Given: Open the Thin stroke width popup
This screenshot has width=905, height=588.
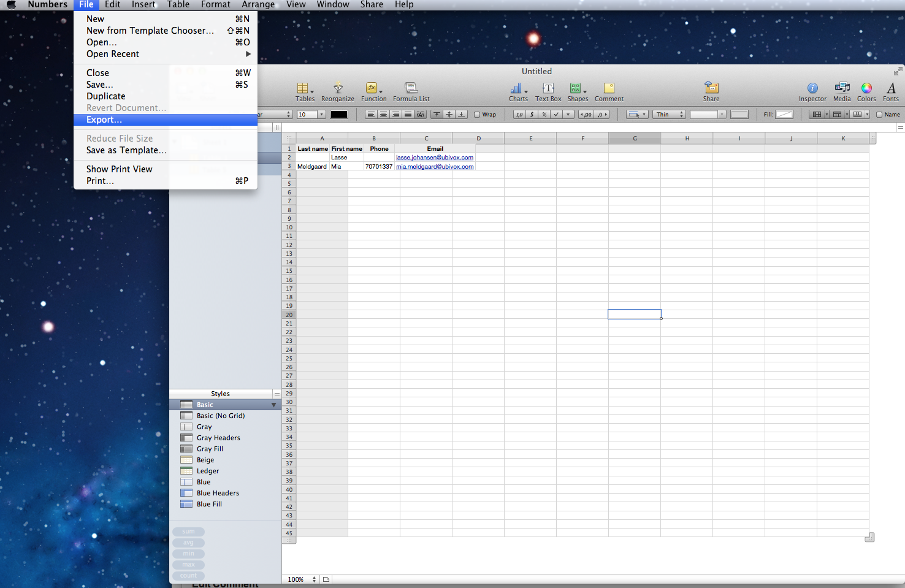Looking at the screenshot, I should (x=668, y=115).
